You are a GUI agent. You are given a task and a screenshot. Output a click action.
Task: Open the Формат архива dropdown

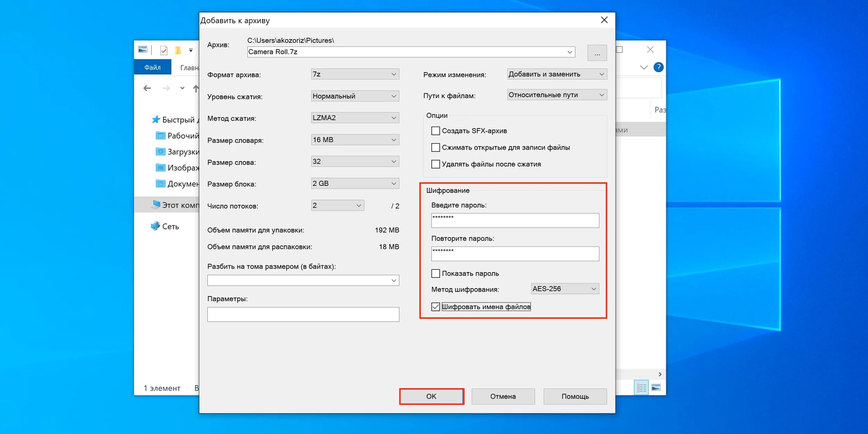[x=355, y=74]
